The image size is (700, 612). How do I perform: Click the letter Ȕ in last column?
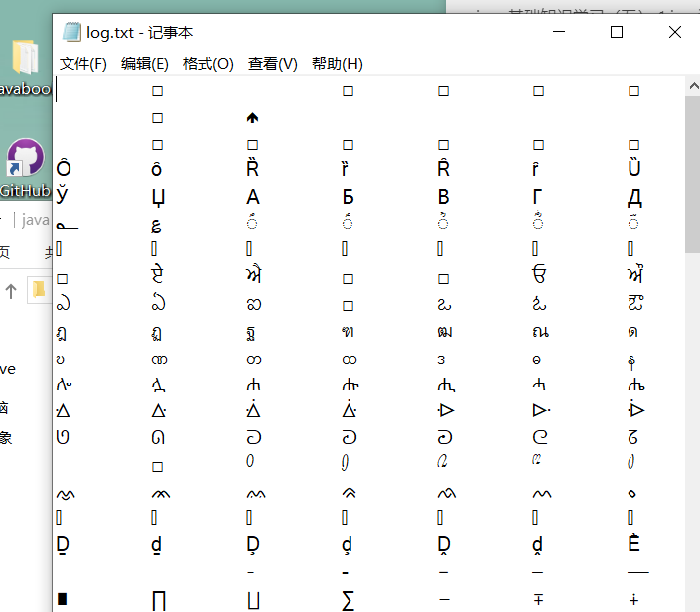point(634,167)
